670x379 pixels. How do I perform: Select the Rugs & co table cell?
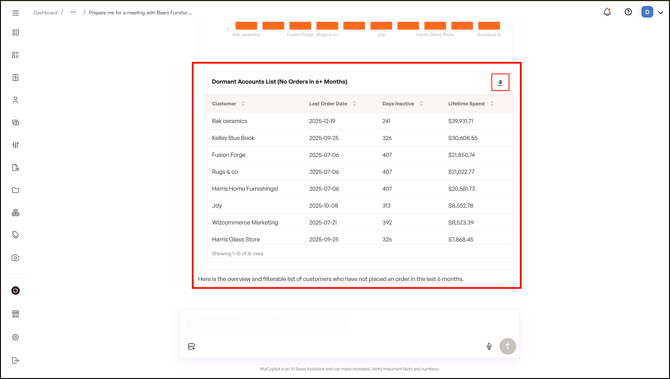pos(225,172)
